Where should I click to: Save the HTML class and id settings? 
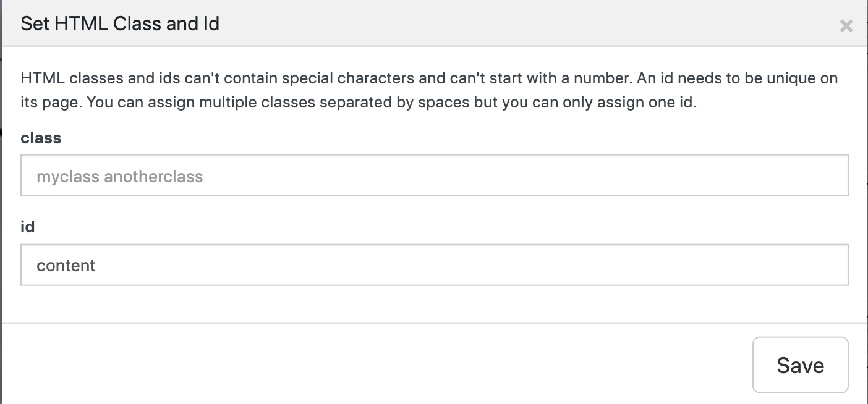coord(800,365)
